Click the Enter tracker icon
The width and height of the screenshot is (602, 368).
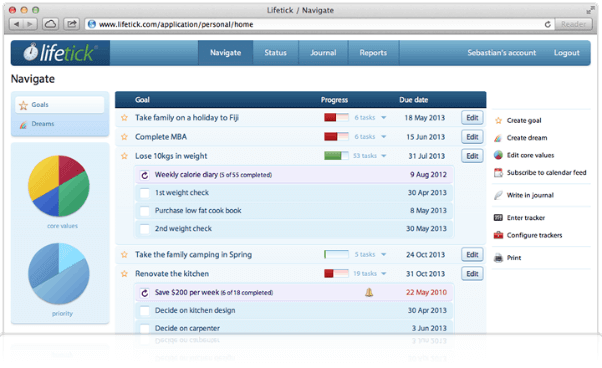coord(498,218)
